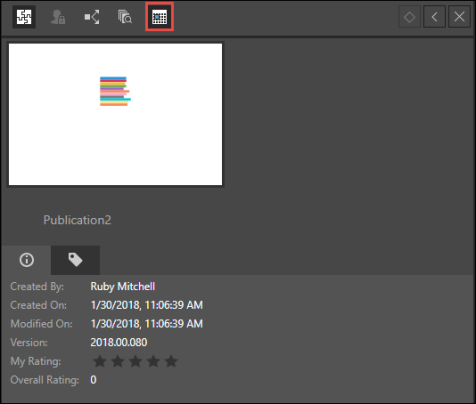
Task: Click the Overall Rating value 0
Action: point(93,380)
